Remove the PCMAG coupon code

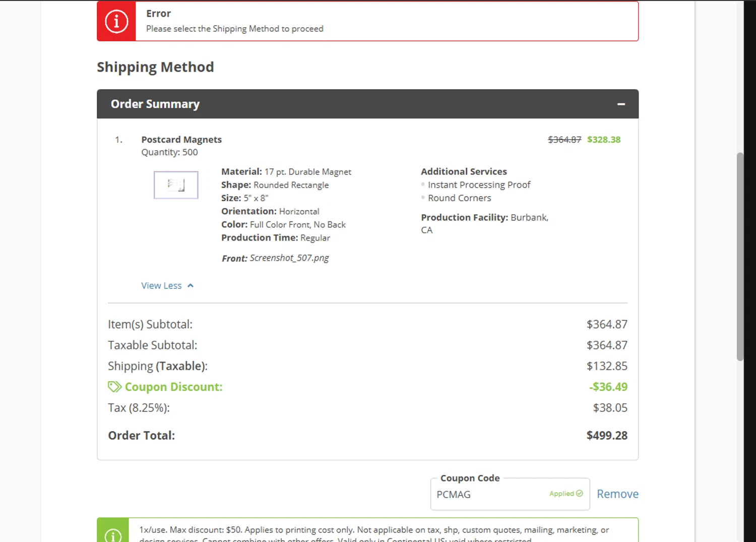coord(617,494)
